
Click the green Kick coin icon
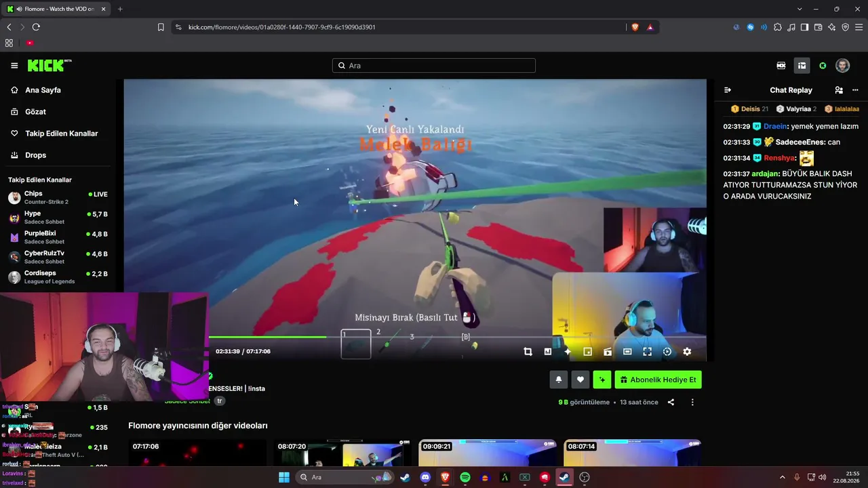[823, 66]
